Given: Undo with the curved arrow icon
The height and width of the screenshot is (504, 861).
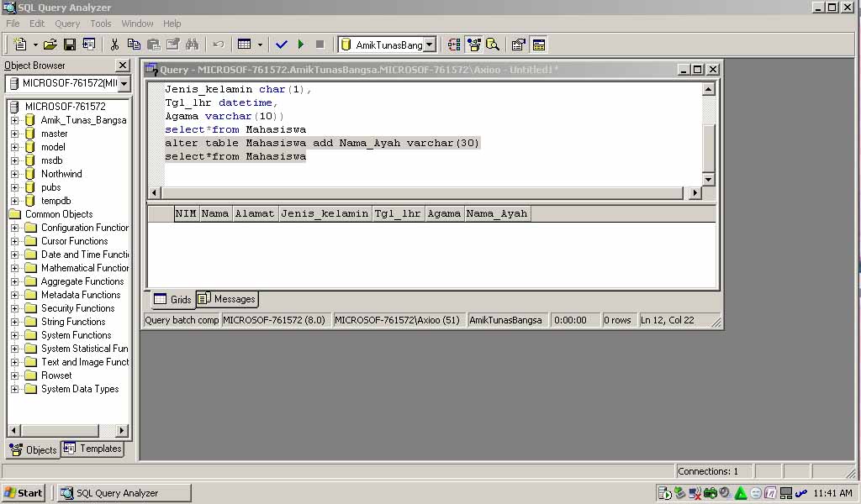Looking at the screenshot, I should [219, 45].
